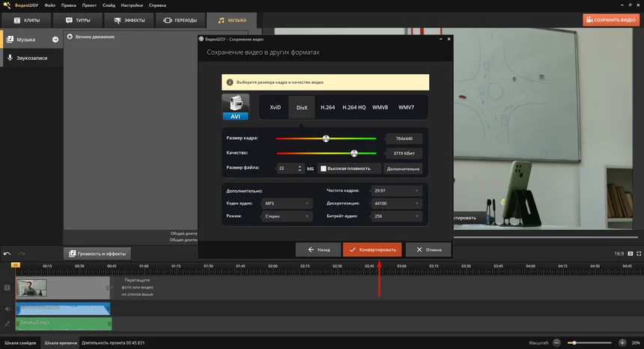644x349 pixels.
Task: Switch to the Переходы tab
Action: pos(180,20)
